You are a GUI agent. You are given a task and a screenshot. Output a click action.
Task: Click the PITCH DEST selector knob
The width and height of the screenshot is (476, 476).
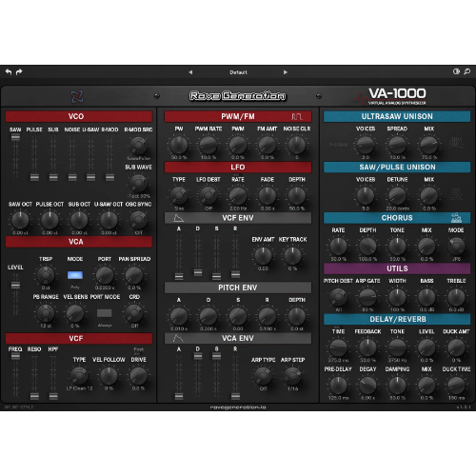[x=338, y=297]
